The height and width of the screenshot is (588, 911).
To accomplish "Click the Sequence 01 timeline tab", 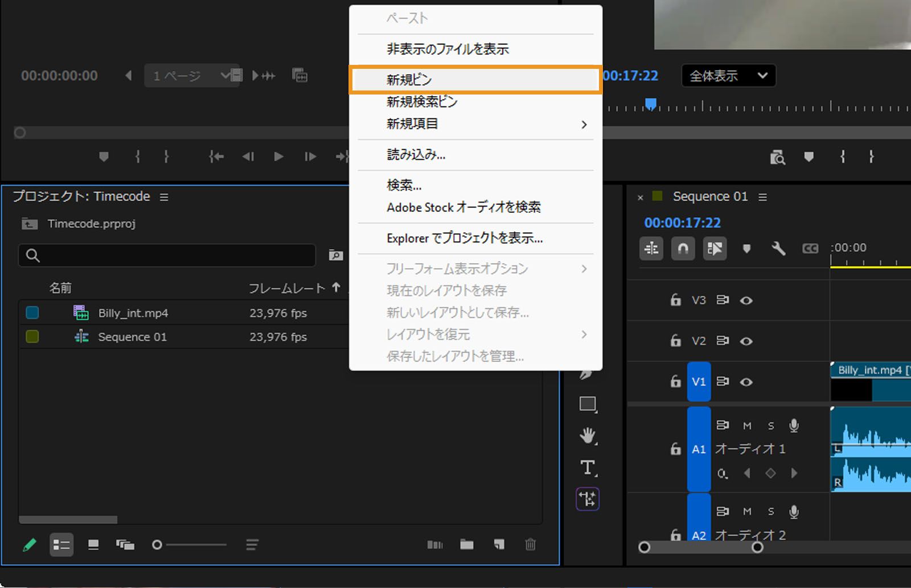I will click(709, 196).
